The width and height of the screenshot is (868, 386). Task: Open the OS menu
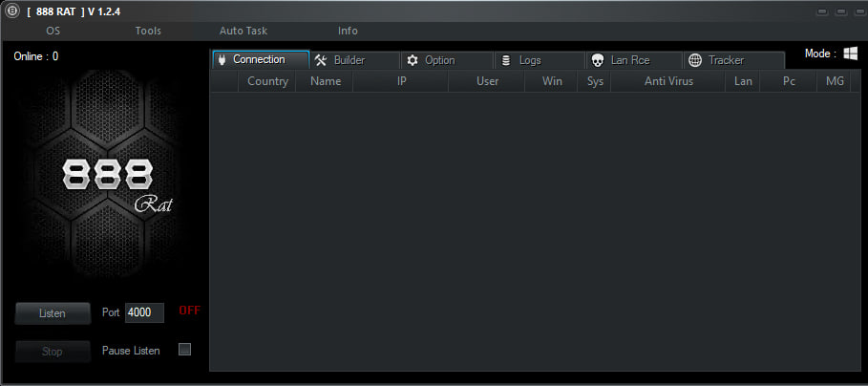point(53,31)
